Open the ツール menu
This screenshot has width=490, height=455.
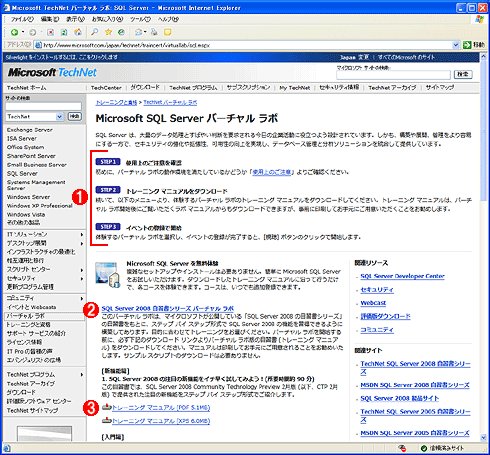click(140, 19)
